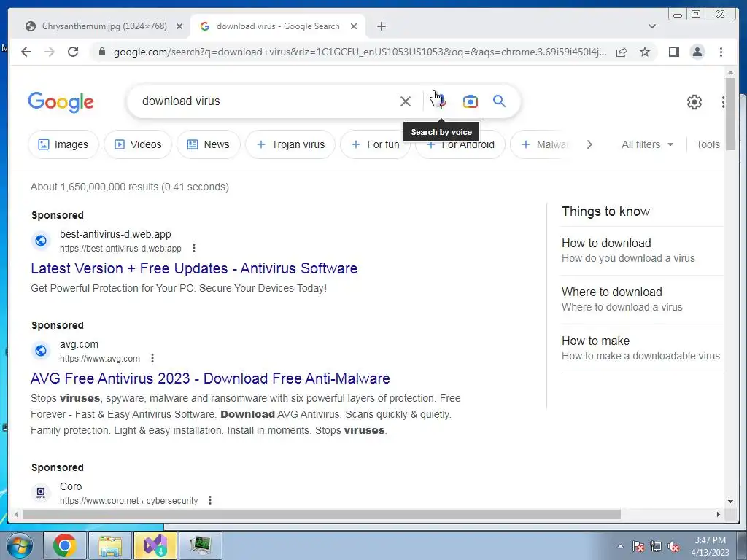
Task: Add Trojan virus refinement chip
Action: [290, 144]
